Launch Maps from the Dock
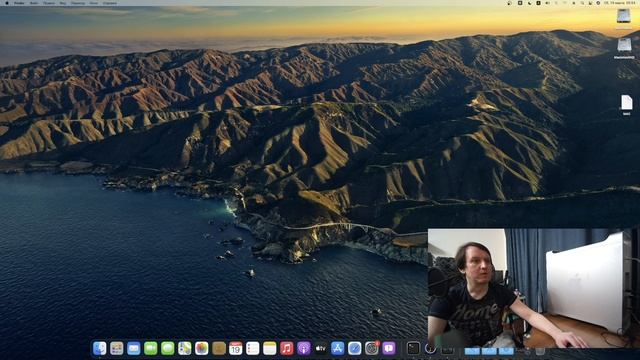 tap(184, 348)
